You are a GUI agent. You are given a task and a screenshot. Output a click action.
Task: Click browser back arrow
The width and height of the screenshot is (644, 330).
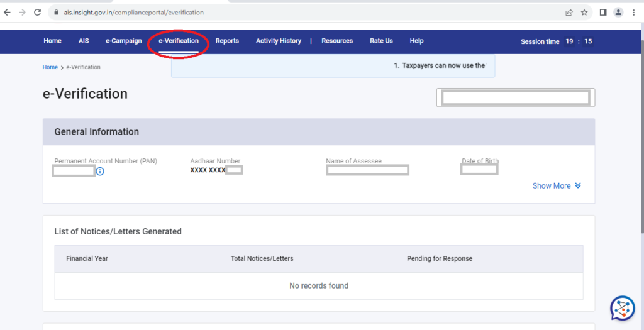(x=7, y=12)
